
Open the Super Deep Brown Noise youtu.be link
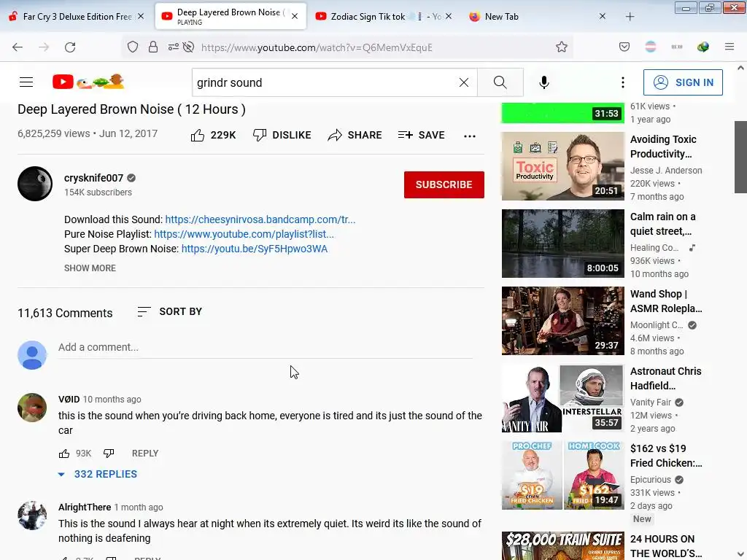pyautogui.click(x=255, y=249)
